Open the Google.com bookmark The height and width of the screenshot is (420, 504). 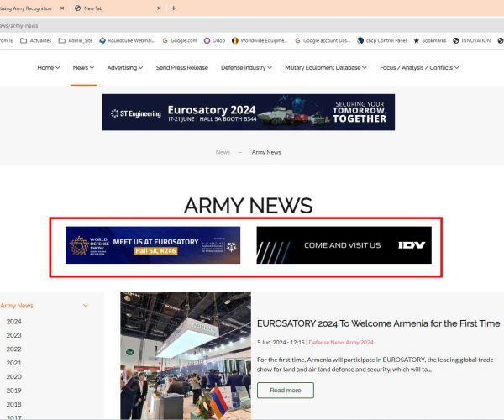coord(179,39)
